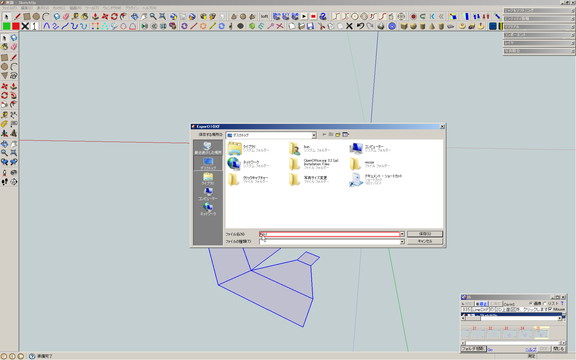
Task: Select the Rectangle tool in the left toolset
Action: [4, 58]
